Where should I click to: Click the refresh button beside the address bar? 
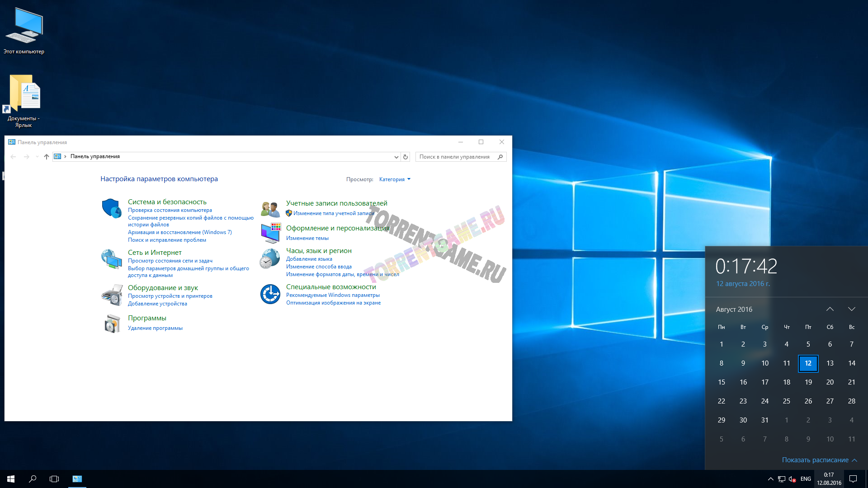pos(406,157)
